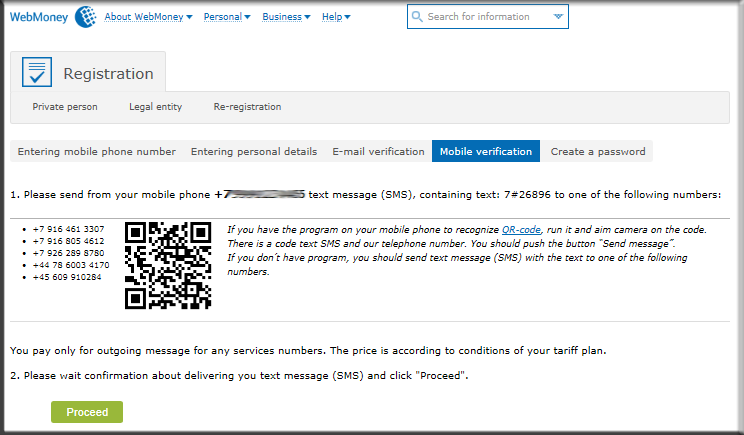Select the Legal entity tab
744x435 pixels.
156,107
